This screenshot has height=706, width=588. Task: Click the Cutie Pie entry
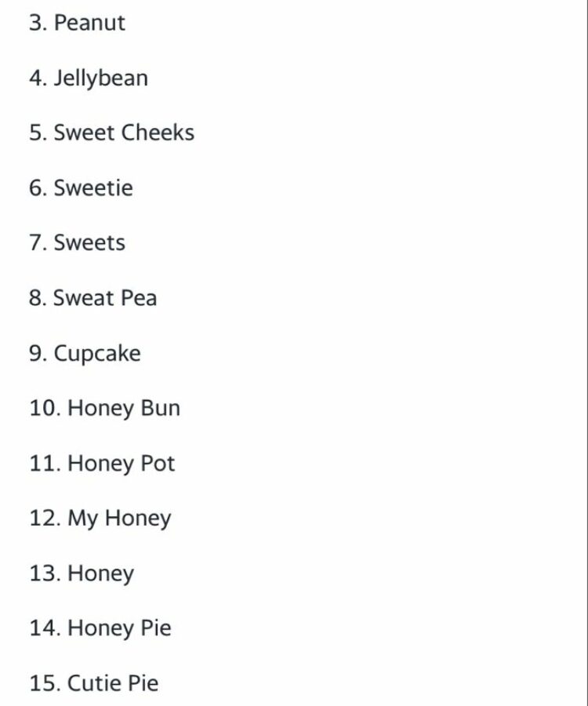pyautogui.click(x=113, y=683)
